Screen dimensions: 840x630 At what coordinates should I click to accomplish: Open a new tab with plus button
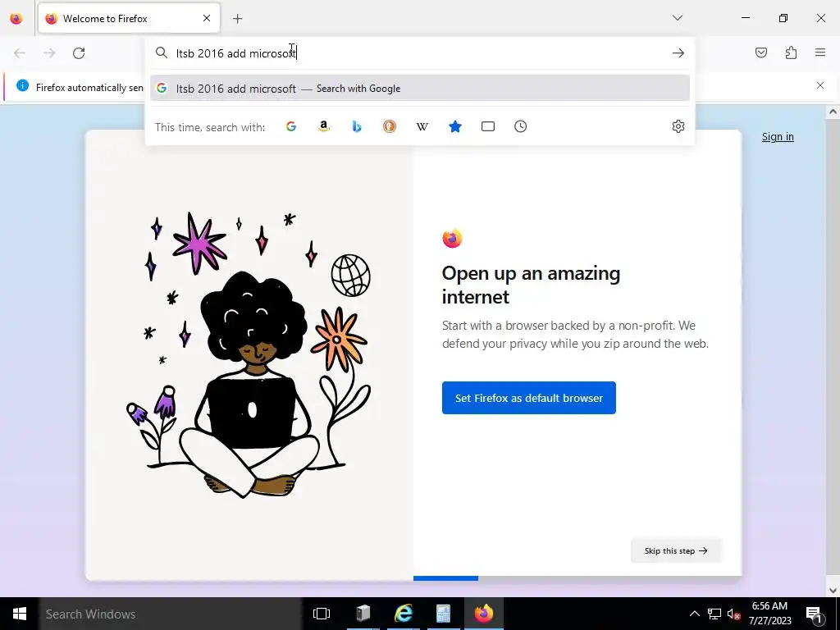pyautogui.click(x=237, y=19)
